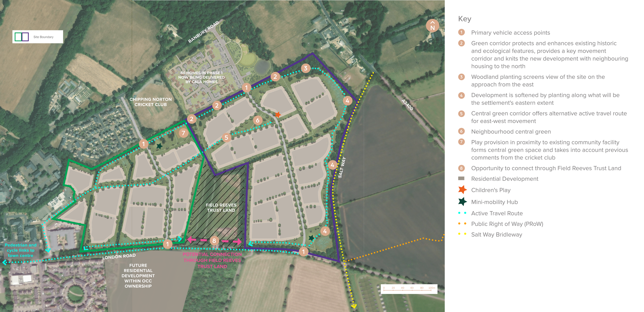Viewport: 644px width, 312px height.
Task: Click the grey Residential Development swatch in key
Action: (x=461, y=179)
